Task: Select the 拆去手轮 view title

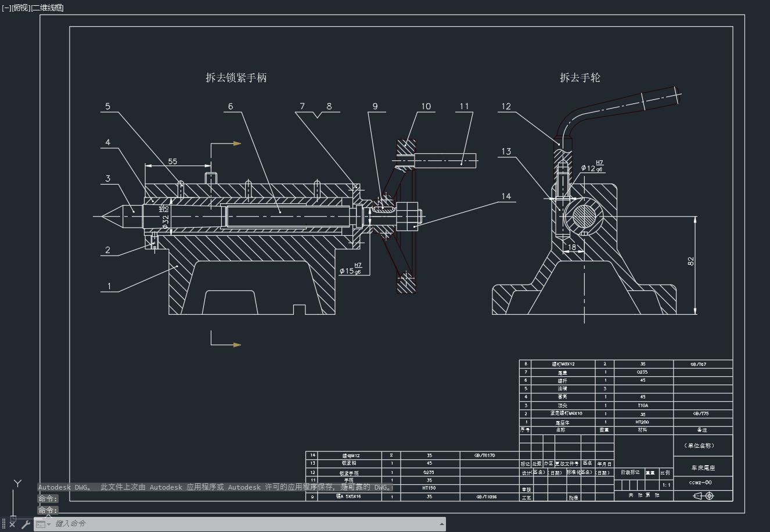Action: [580, 77]
